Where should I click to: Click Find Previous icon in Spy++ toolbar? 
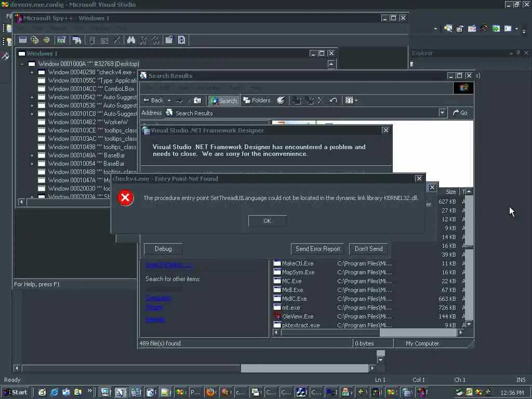[x=155, y=40]
